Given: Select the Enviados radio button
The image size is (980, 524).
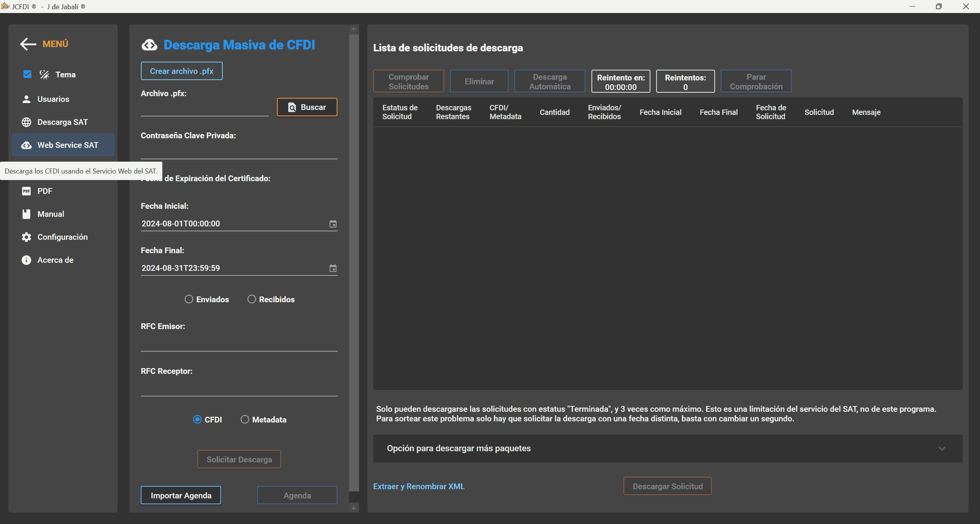Looking at the screenshot, I should [x=189, y=299].
